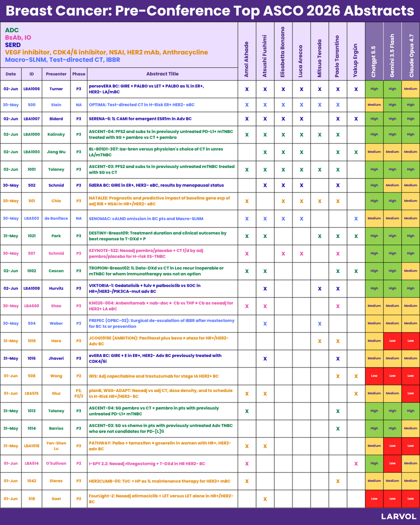Viewport: 420px width, 525px height.
Task: Click the "Phase" column header
Action: tap(79, 74)
